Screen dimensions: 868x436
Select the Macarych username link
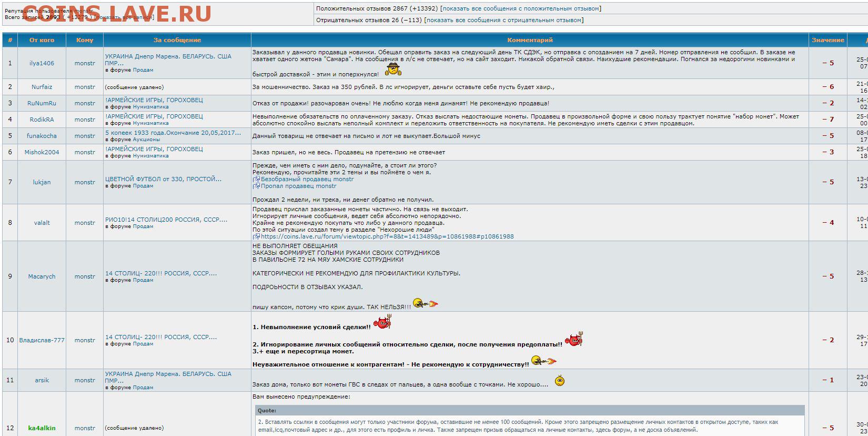[42, 276]
